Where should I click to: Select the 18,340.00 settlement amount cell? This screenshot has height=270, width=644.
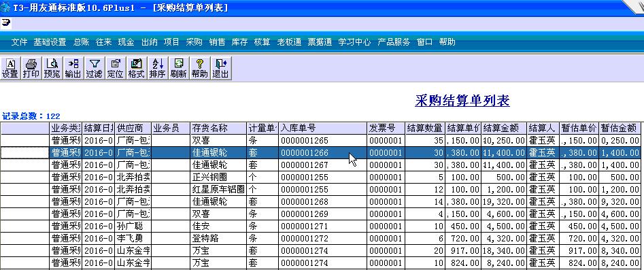tap(503, 252)
